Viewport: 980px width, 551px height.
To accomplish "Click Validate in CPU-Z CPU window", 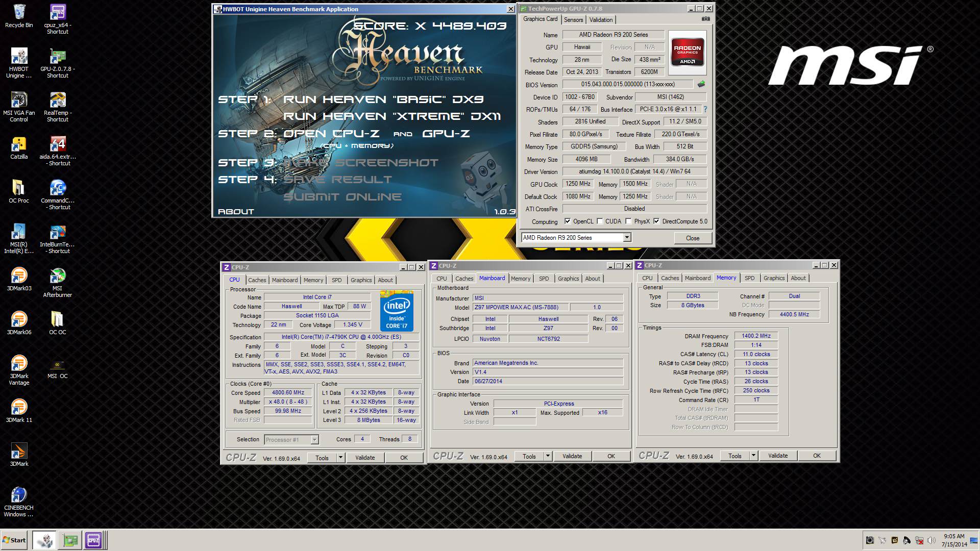I will click(365, 458).
